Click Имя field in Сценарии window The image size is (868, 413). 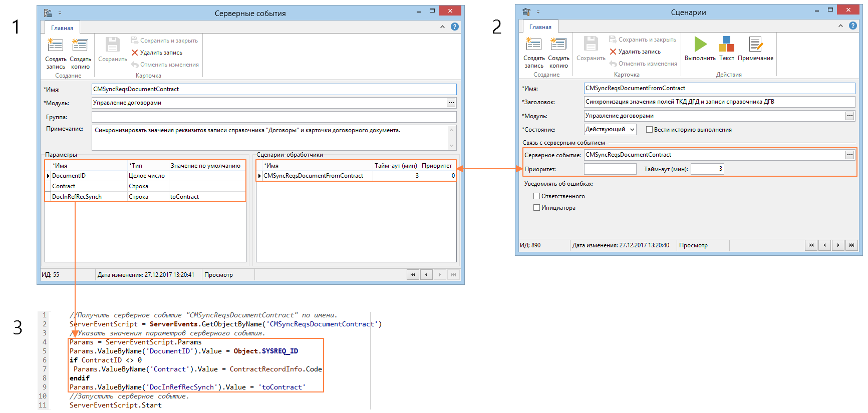tap(720, 88)
